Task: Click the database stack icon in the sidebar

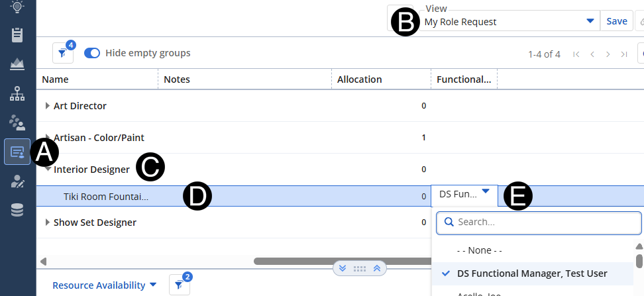Action: (x=18, y=211)
